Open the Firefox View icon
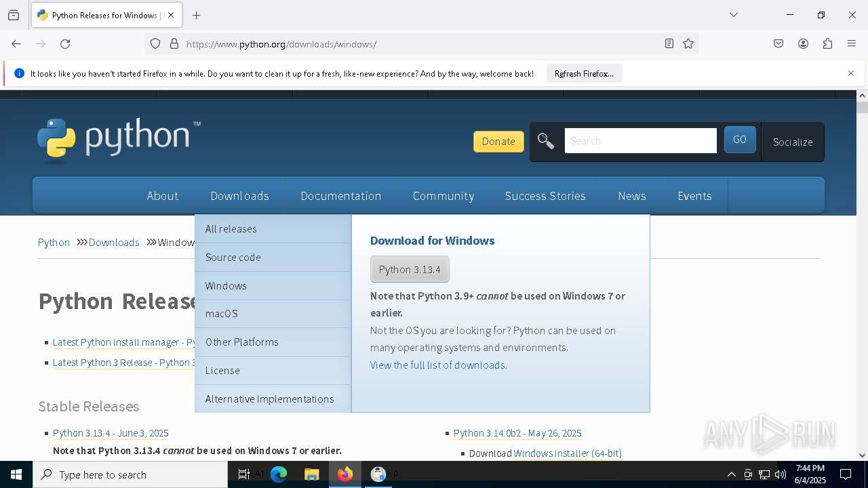The image size is (868, 488). coord(14,15)
